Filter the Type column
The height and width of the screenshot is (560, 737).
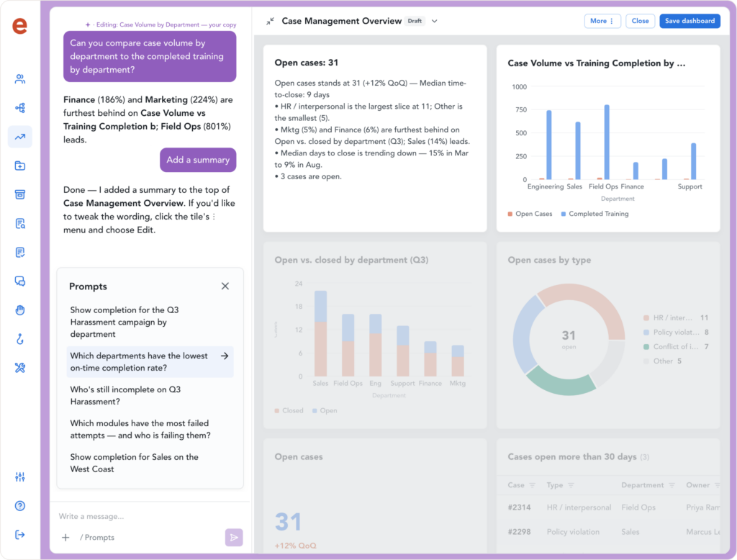click(x=571, y=485)
